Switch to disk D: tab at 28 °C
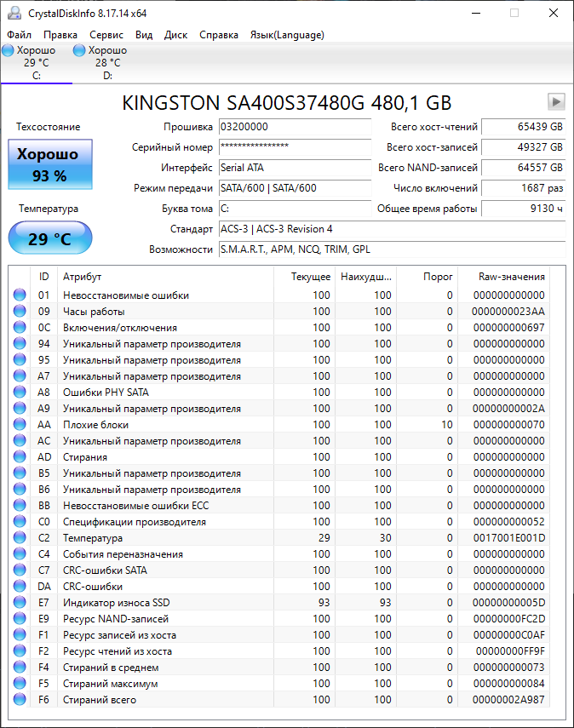This screenshot has width=574, height=728. [x=108, y=63]
